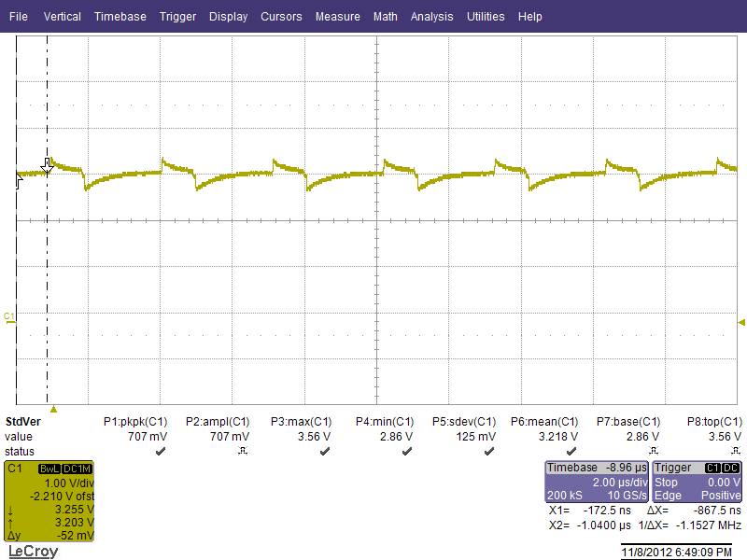747x560 pixels.
Task: Open the Analysis menu
Action: pyautogui.click(x=431, y=16)
